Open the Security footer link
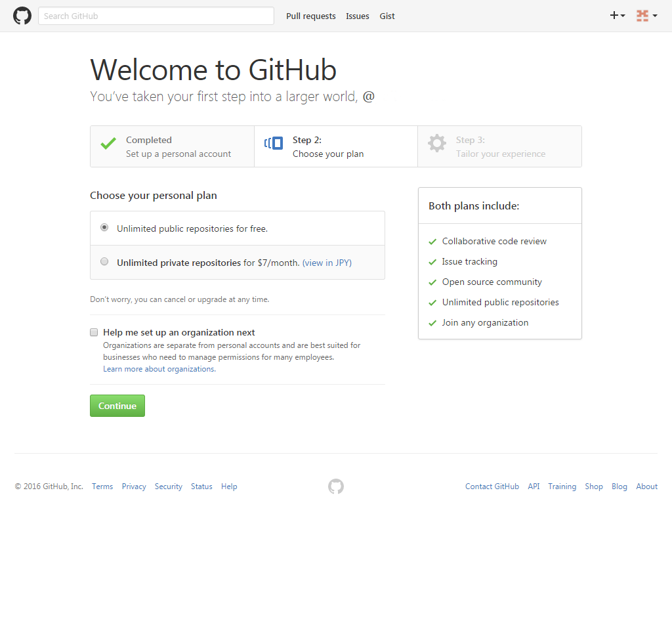The width and height of the screenshot is (672, 627). pyautogui.click(x=169, y=486)
